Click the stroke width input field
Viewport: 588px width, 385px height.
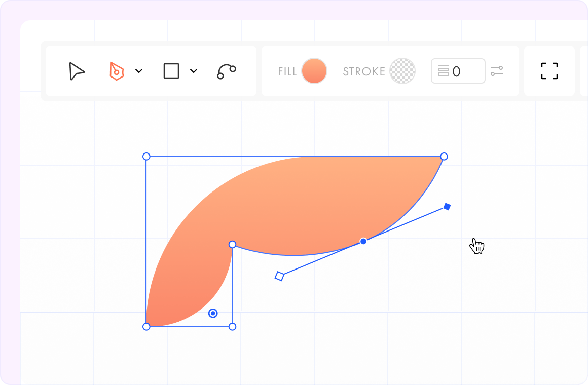458,71
